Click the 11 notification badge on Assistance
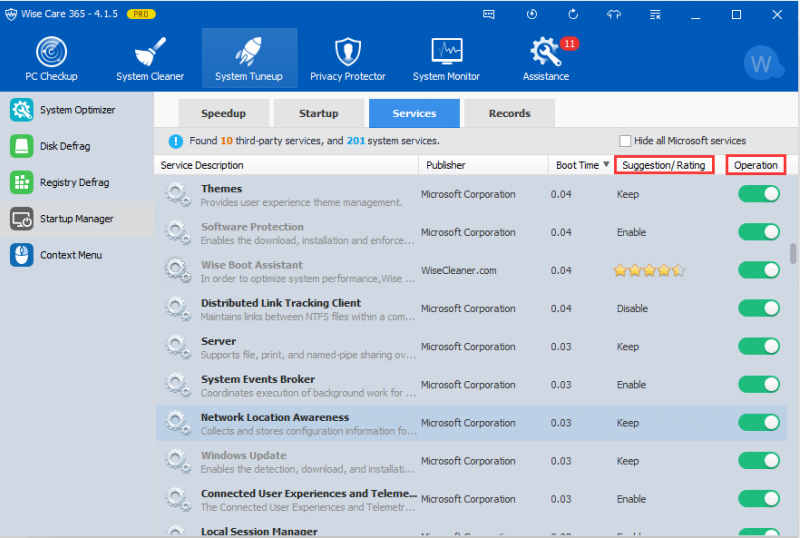Image resolution: width=800 pixels, height=538 pixels. [x=569, y=44]
